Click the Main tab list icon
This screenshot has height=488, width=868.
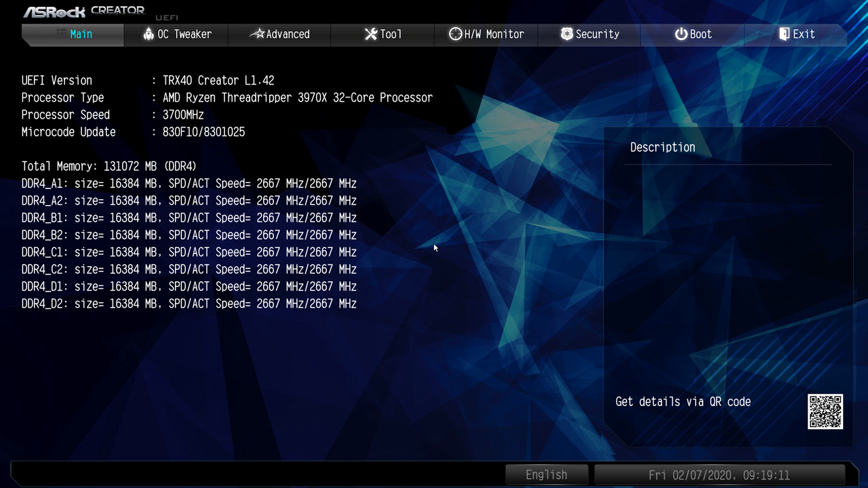click(x=61, y=34)
